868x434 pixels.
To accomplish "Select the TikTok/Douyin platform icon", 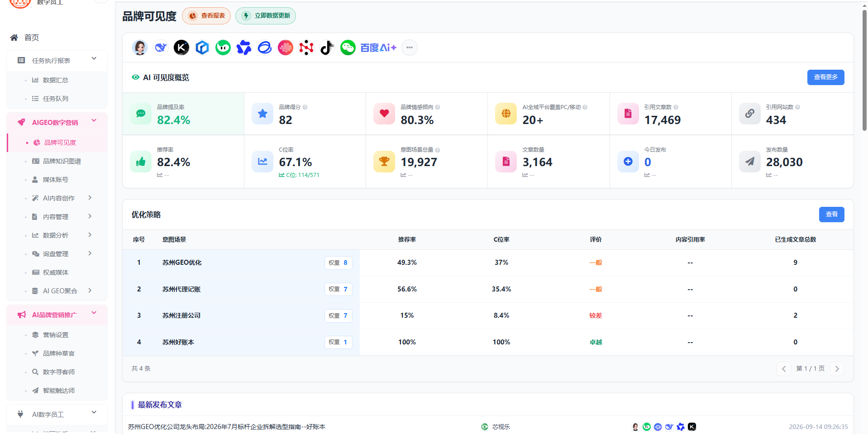I will (327, 48).
